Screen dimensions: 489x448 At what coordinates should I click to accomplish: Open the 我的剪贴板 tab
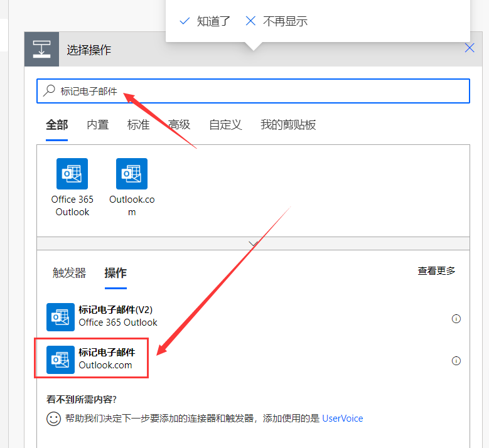288,125
